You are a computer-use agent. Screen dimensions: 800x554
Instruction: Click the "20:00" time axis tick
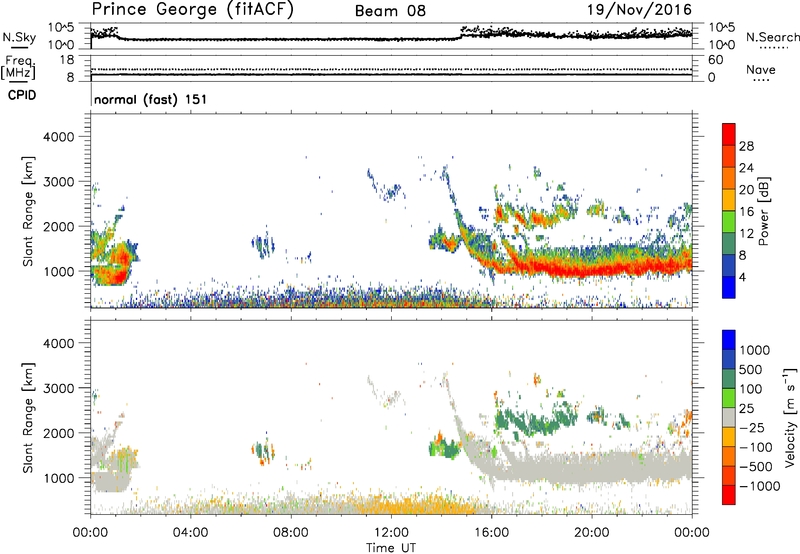pyautogui.click(x=591, y=532)
